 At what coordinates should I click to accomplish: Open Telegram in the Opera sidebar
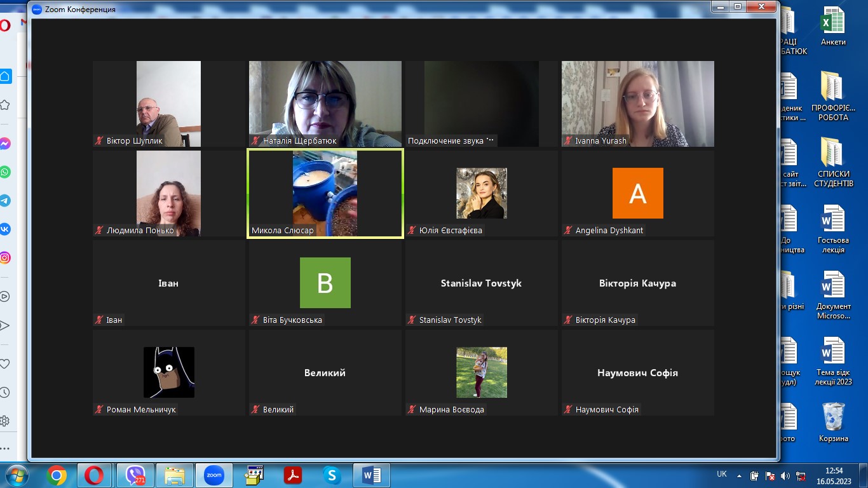coord(5,201)
